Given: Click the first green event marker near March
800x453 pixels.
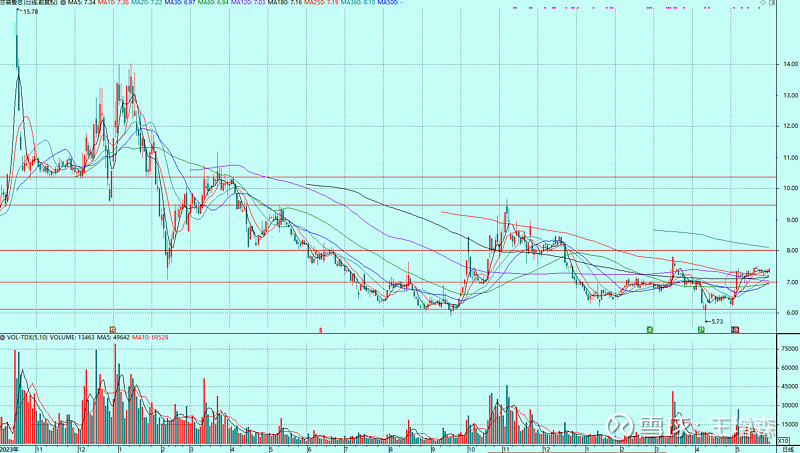Looking at the screenshot, I should (650, 330).
